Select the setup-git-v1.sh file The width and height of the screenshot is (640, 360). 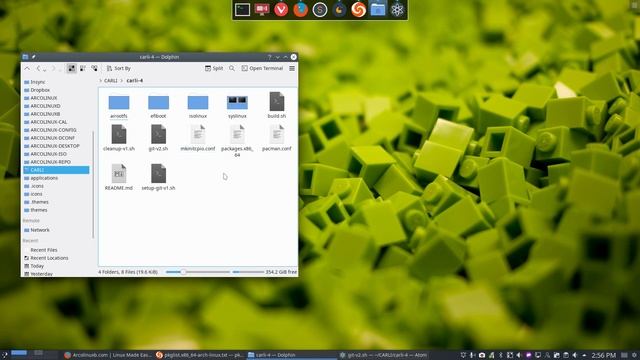pos(158,177)
